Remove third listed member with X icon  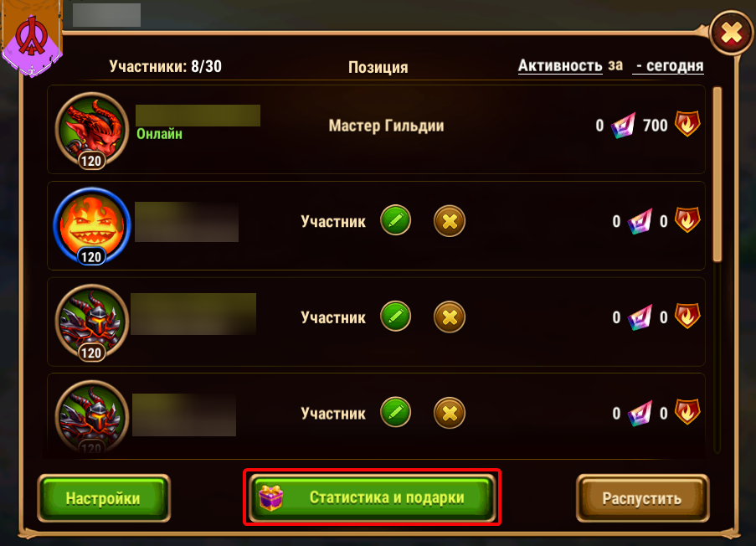pyautogui.click(x=450, y=317)
